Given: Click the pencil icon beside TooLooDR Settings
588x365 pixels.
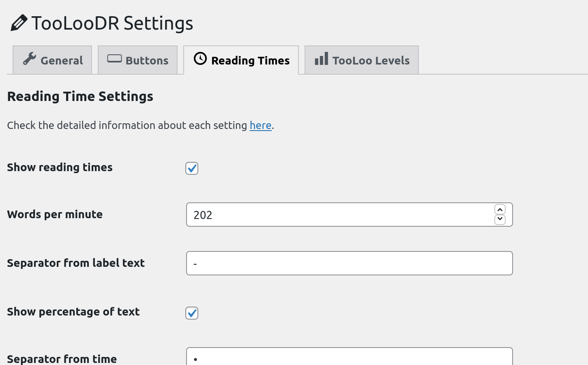Looking at the screenshot, I should tap(19, 23).
